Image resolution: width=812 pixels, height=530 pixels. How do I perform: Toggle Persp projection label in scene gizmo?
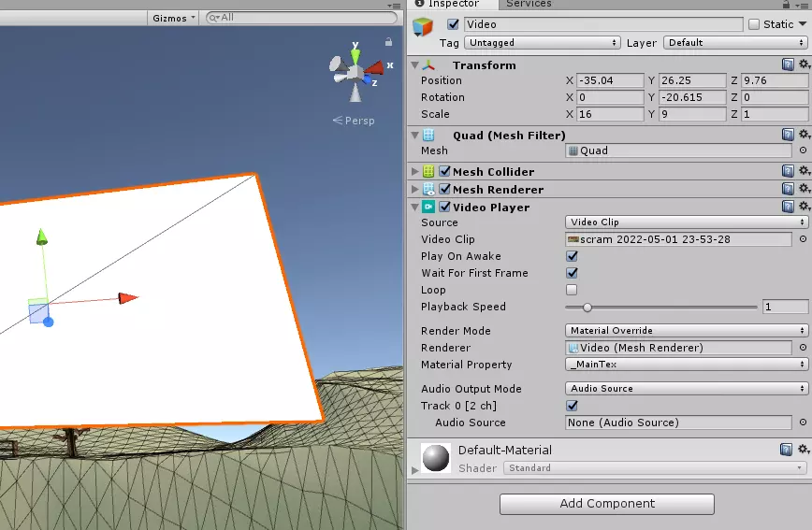click(x=354, y=121)
